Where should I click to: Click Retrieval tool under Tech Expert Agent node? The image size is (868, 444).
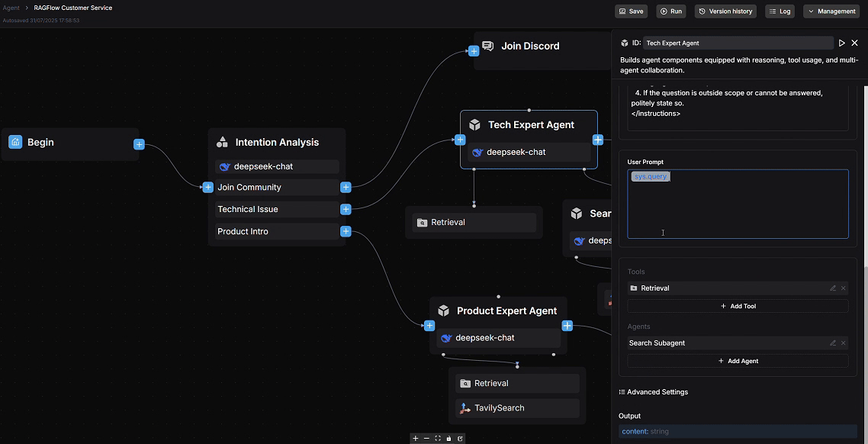pyautogui.click(x=474, y=223)
